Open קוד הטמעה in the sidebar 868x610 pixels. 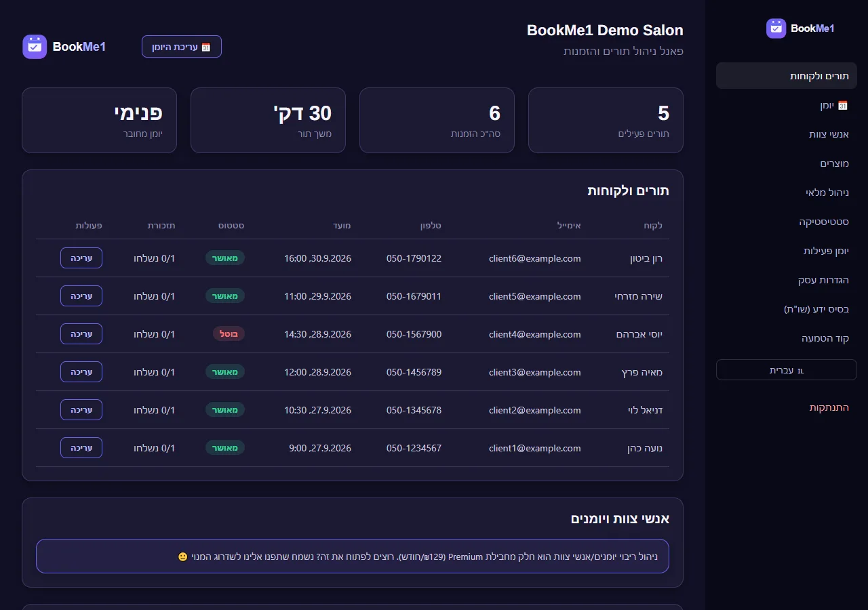click(787, 338)
